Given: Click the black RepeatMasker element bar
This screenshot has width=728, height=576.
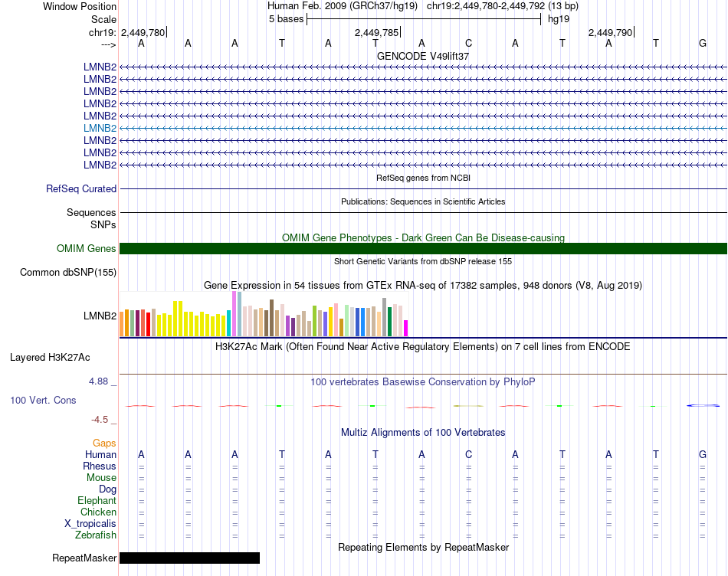Looking at the screenshot, I should [189, 558].
